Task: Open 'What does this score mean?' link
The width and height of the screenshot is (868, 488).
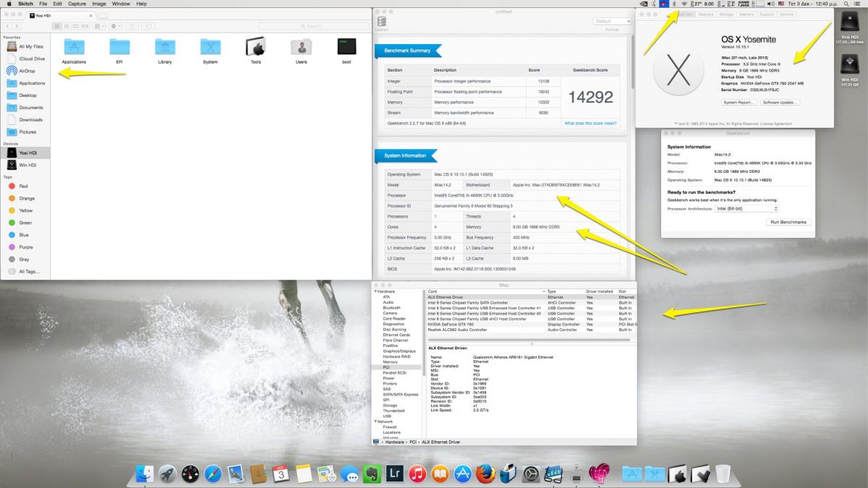Action: 590,123
